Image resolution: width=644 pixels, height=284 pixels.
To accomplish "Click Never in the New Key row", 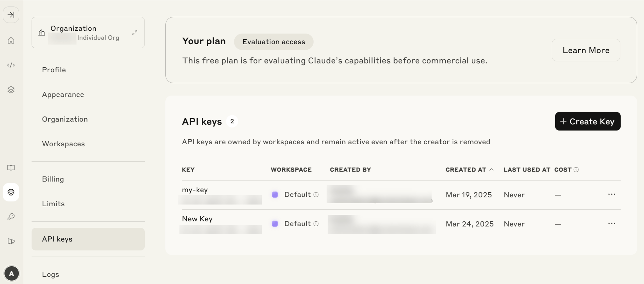I will (514, 224).
